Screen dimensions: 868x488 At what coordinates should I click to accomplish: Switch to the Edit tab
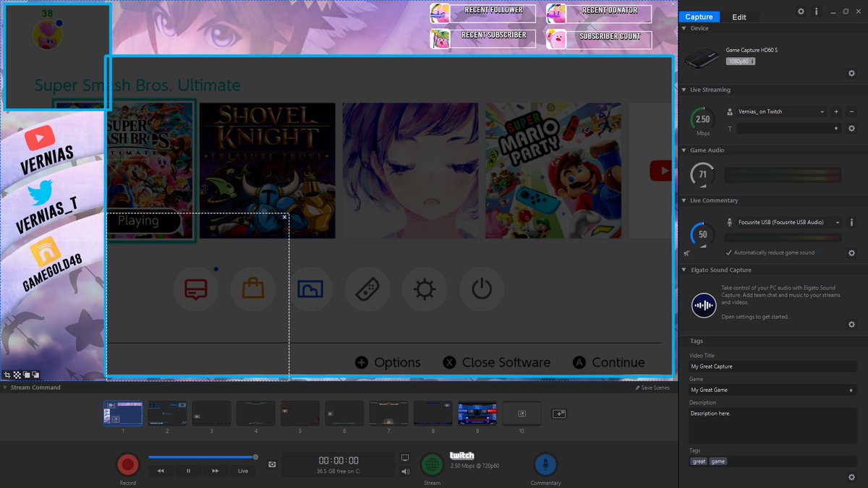pyautogui.click(x=739, y=17)
